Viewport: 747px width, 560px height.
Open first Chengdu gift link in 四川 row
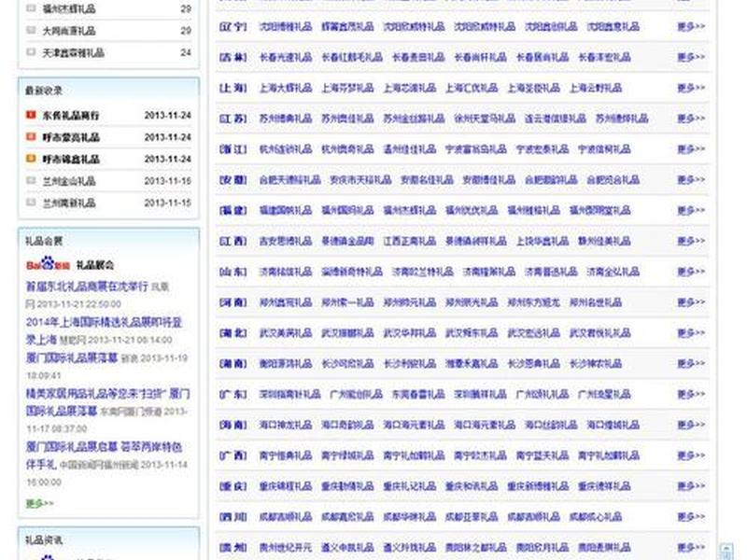286,517
